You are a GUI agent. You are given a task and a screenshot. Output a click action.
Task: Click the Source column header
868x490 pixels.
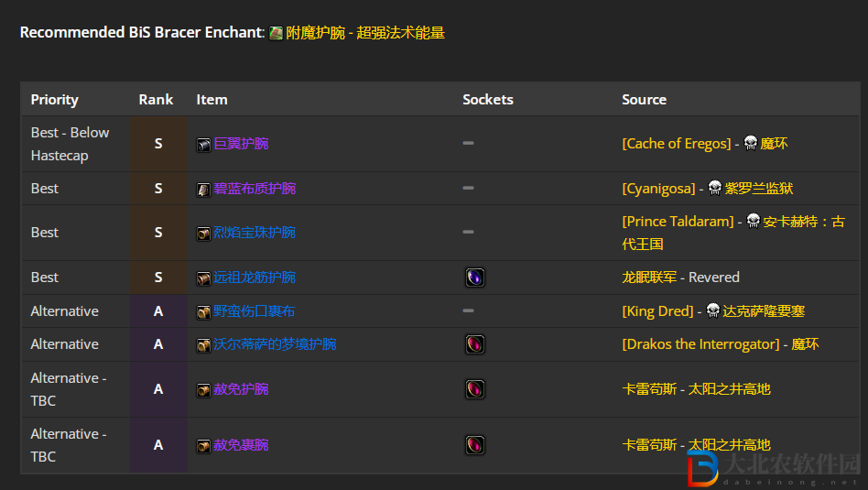point(644,100)
